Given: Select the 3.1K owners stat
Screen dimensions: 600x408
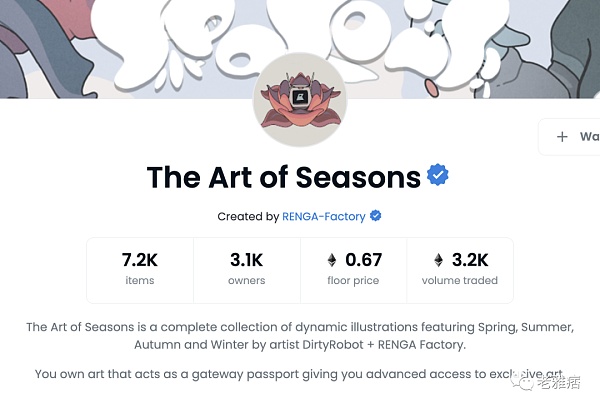Looking at the screenshot, I should (246, 269).
